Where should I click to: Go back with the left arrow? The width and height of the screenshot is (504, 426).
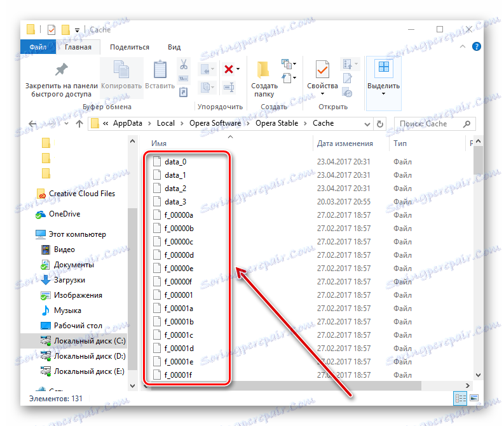click(32, 124)
